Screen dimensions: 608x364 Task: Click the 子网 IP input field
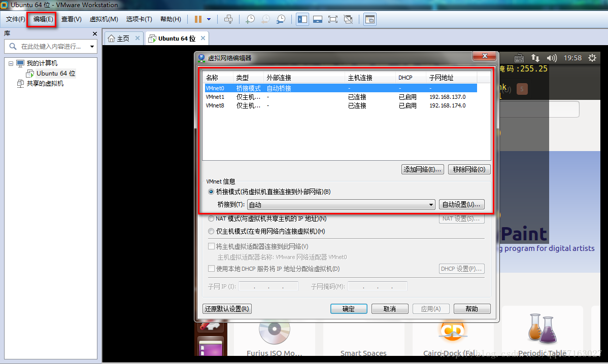point(268,286)
